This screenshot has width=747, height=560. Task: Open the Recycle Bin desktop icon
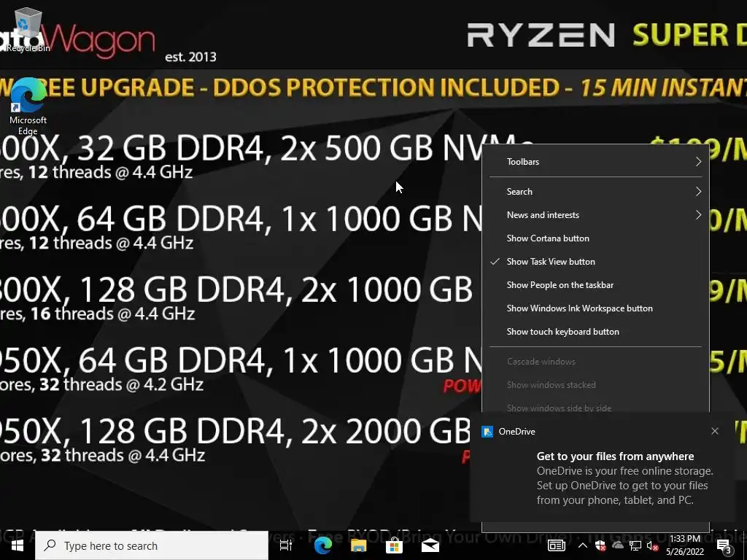[27, 29]
